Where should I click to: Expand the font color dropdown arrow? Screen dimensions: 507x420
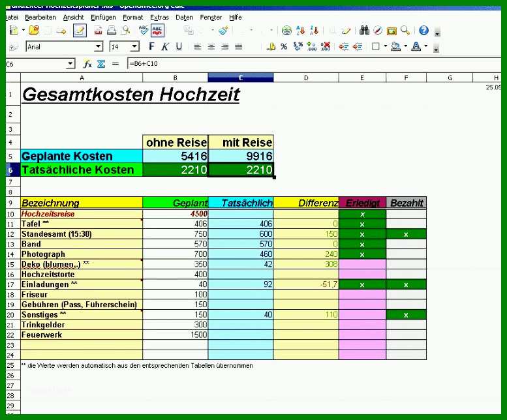(x=426, y=46)
